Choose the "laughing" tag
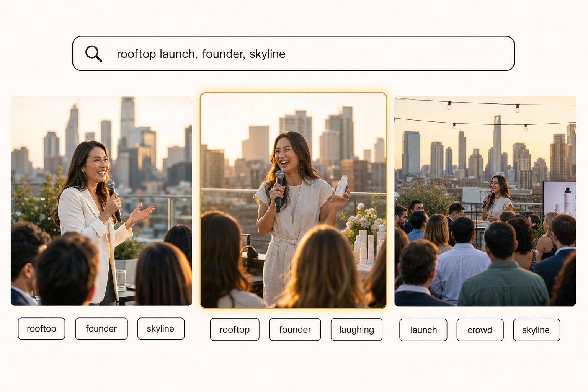588x392 pixels. click(x=356, y=329)
